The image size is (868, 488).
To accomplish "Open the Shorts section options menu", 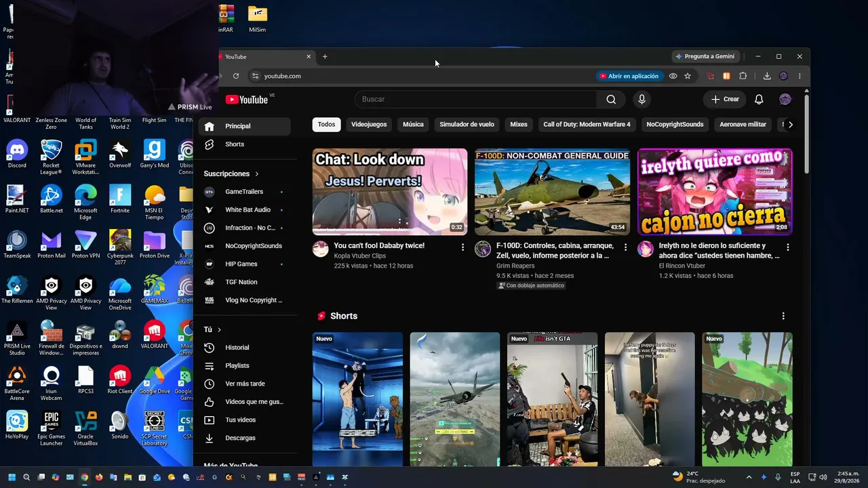I will pyautogui.click(x=783, y=316).
